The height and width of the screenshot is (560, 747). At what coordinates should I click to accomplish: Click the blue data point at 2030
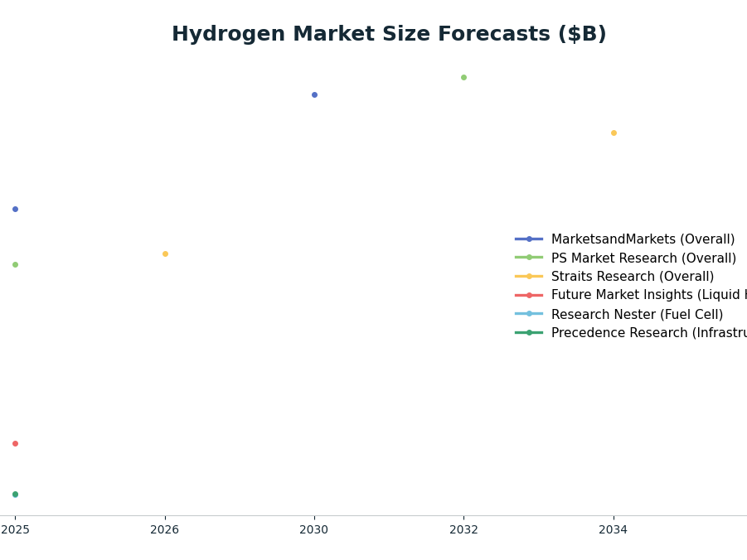pos(314,94)
